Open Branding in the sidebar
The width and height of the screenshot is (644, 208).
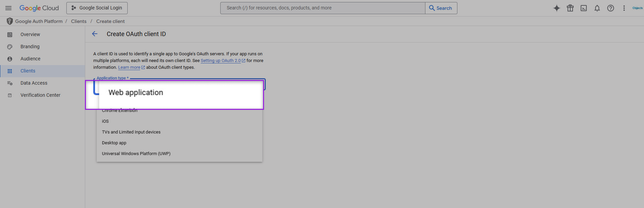(30, 47)
